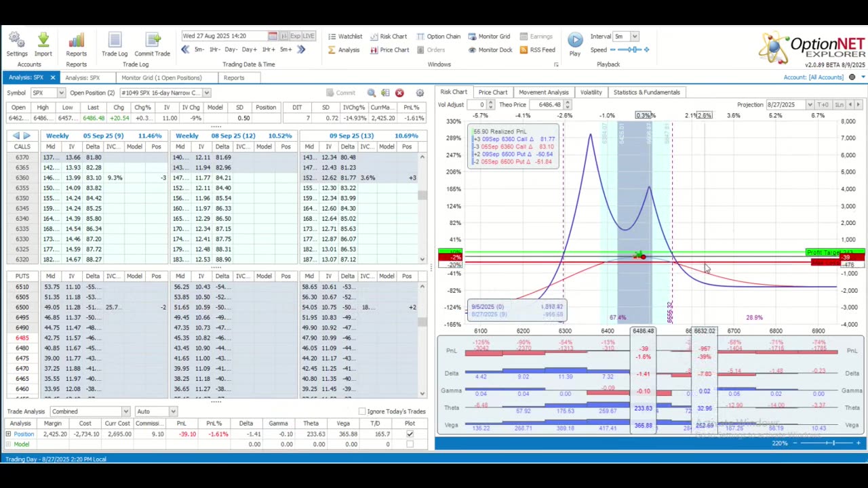Toggle the 1Ln projection lines button
The height and width of the screenshot is (488, 868).
[840, 105]
